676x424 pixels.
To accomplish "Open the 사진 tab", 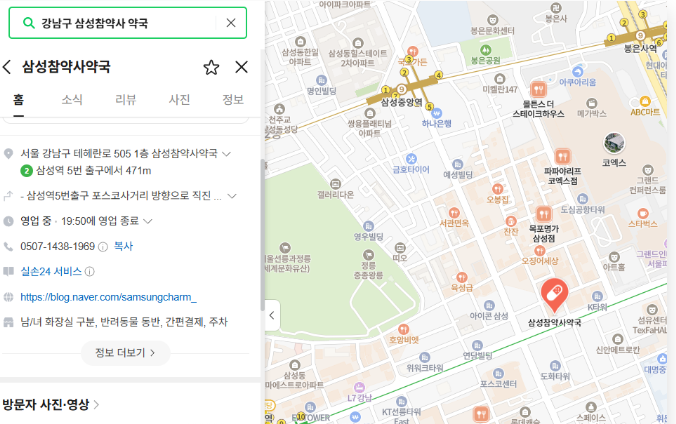I will pos(179,100).
